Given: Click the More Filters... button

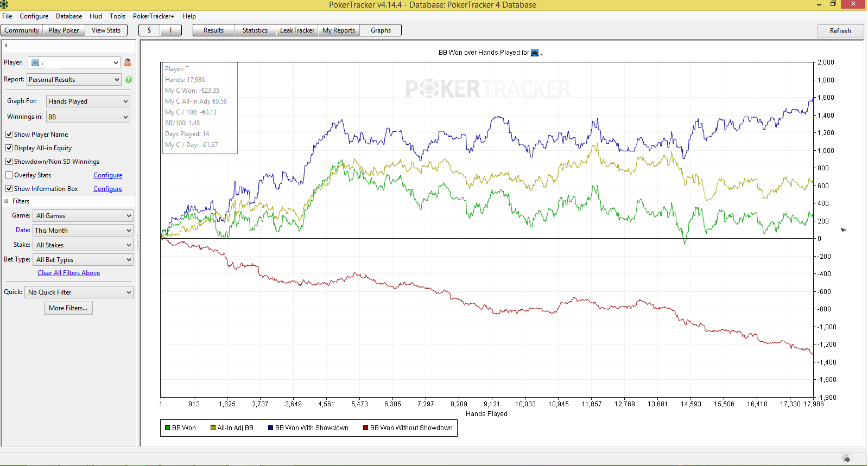Looking at the screenshot, I should tap(68, 308).
